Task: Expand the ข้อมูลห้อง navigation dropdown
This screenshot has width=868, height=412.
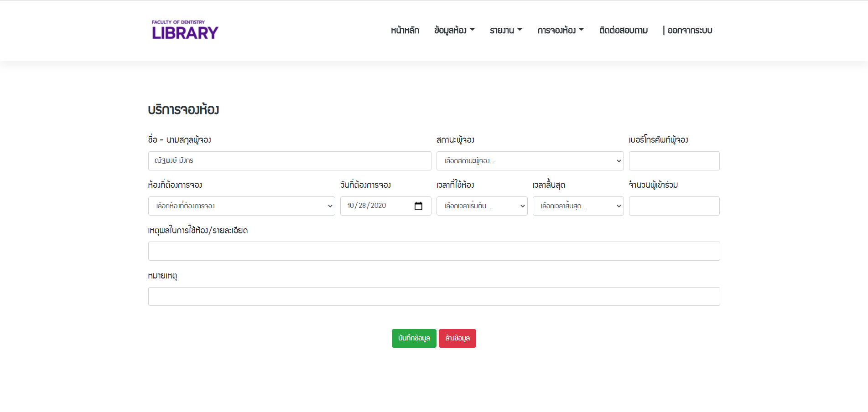Action: pyautogui.click(x=455, y=30)
